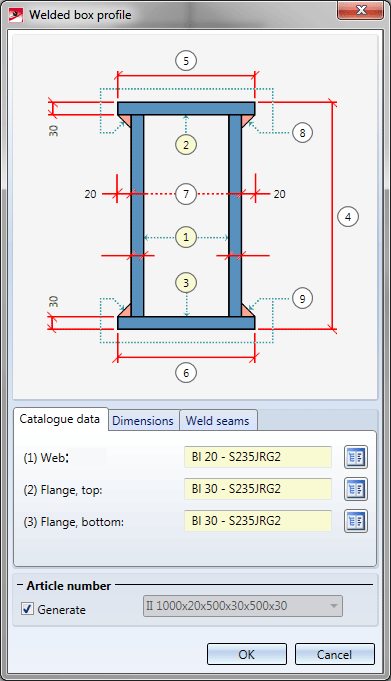
Task: Click the Flange, top material field
Action: (x=258, y=489)
